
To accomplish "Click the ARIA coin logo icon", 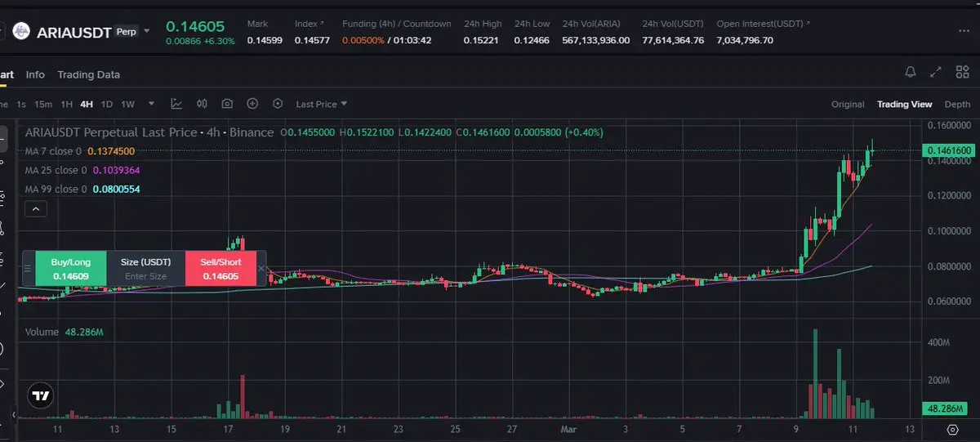I will pos(20,32).
